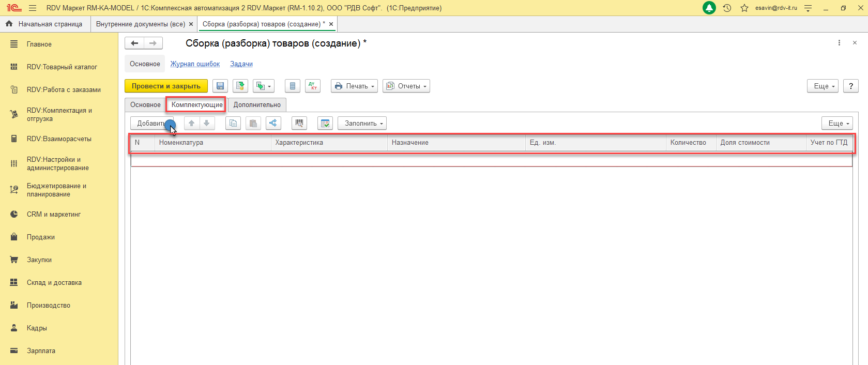Switch to the Основное document tab
Viewport: 868px width, 365px height.
tap(145, 105)
